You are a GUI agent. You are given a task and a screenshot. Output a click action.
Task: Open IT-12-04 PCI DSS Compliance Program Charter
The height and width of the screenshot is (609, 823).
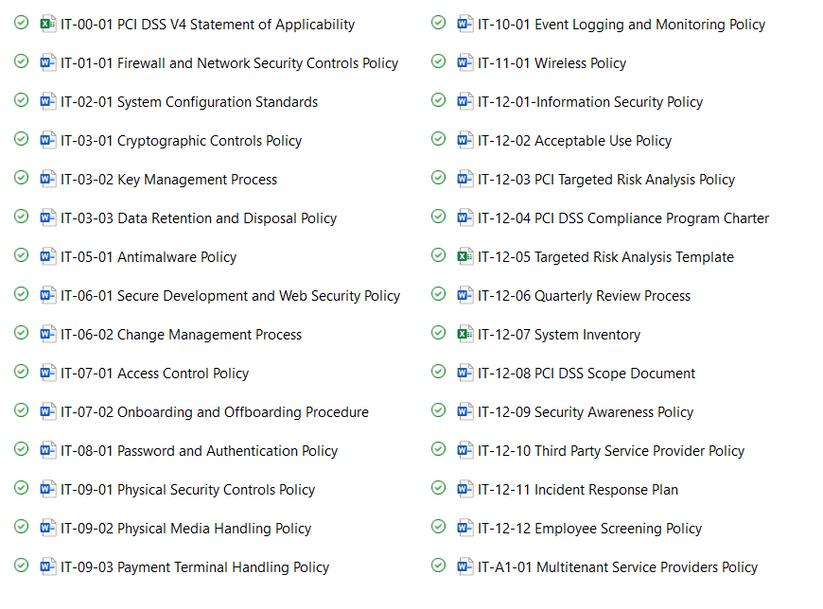point(623,218)
